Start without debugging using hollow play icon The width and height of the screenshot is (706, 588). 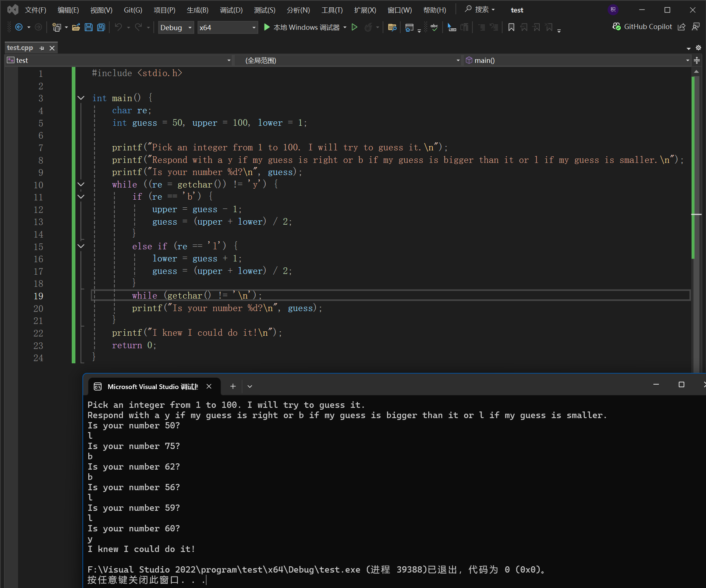354,27
